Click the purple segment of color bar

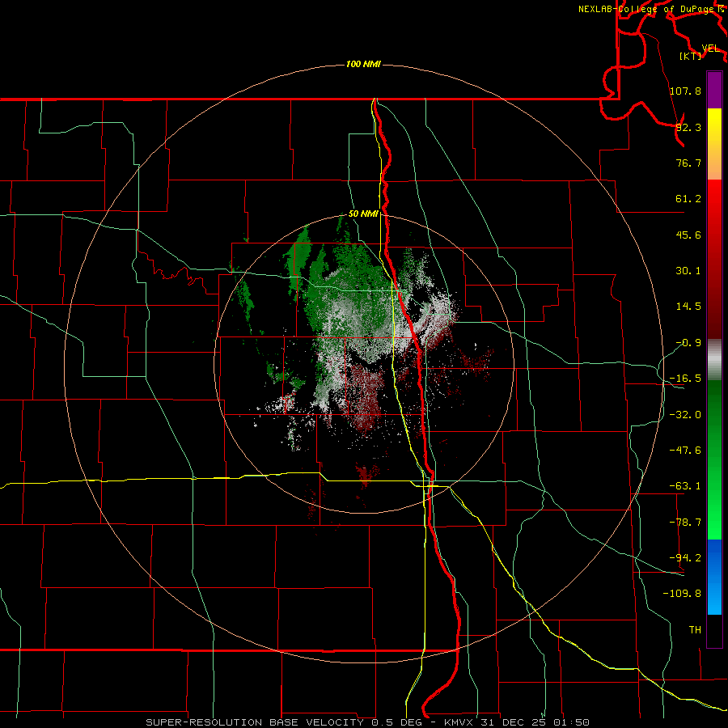(714, 90)
